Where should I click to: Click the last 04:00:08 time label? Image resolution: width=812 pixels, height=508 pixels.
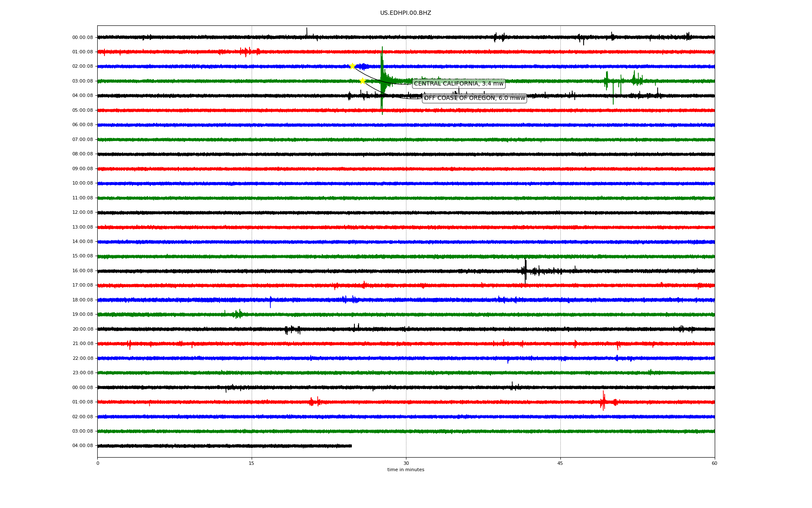click(x=82, y=446)
